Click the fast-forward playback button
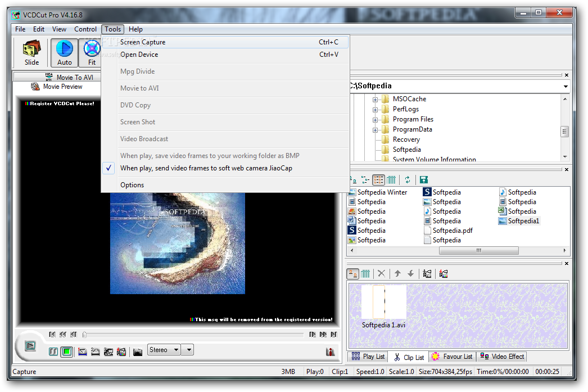 tap(323, 335)
